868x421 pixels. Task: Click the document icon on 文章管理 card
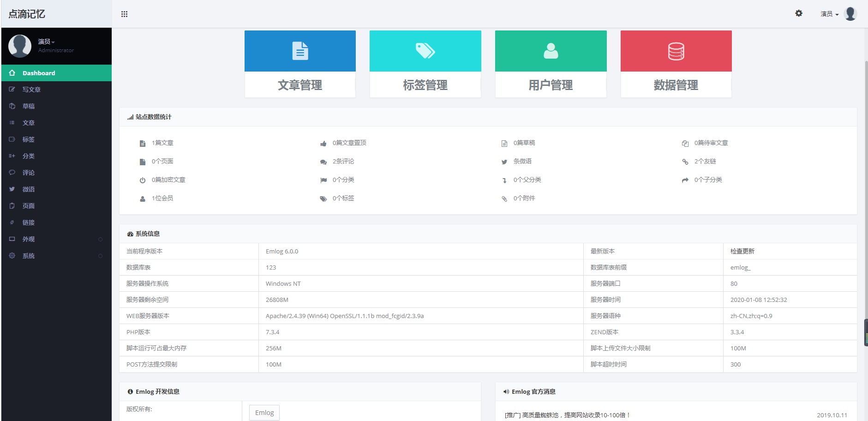click(300, 51)
